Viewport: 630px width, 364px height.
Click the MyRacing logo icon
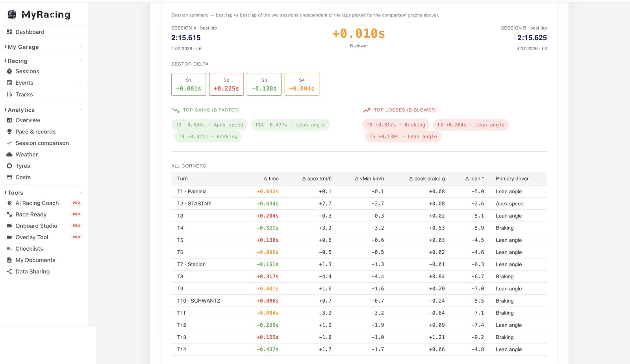click(x=12, y=15)
